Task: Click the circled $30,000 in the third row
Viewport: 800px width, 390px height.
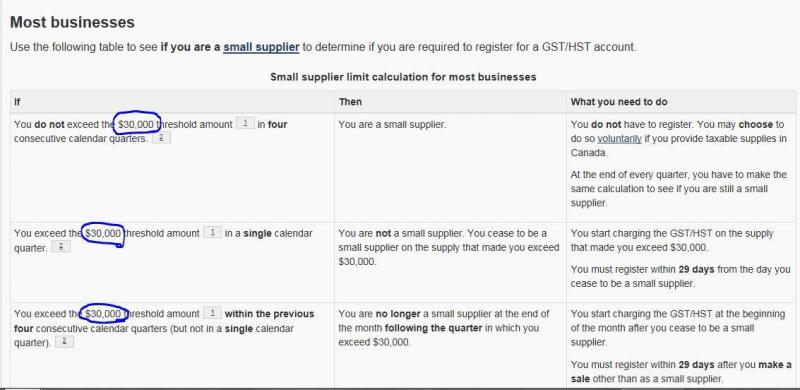Action: 103,313
